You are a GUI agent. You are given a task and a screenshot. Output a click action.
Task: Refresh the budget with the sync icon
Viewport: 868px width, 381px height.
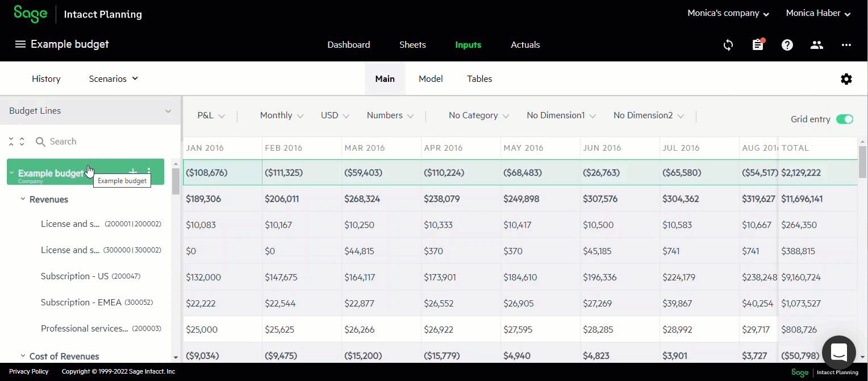(728, 45)
